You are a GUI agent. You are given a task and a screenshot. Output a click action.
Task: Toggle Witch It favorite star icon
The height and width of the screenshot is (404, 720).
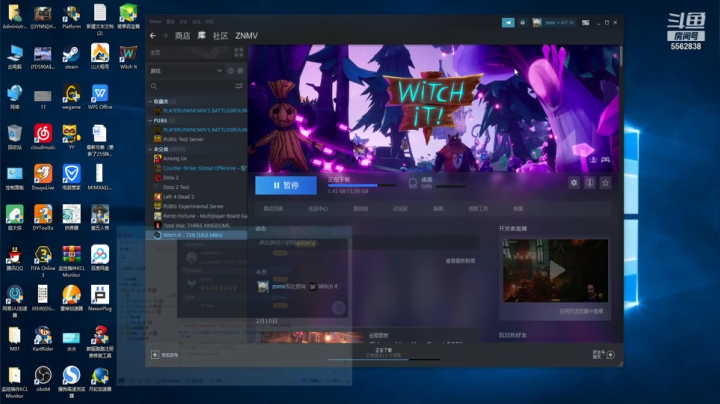click(x=606, y=183)
